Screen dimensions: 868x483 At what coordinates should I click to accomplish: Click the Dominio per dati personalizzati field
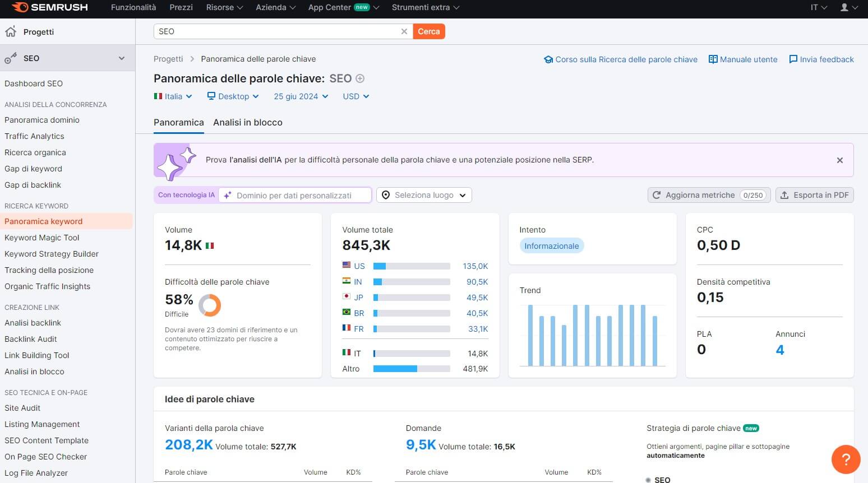[295, 195]
